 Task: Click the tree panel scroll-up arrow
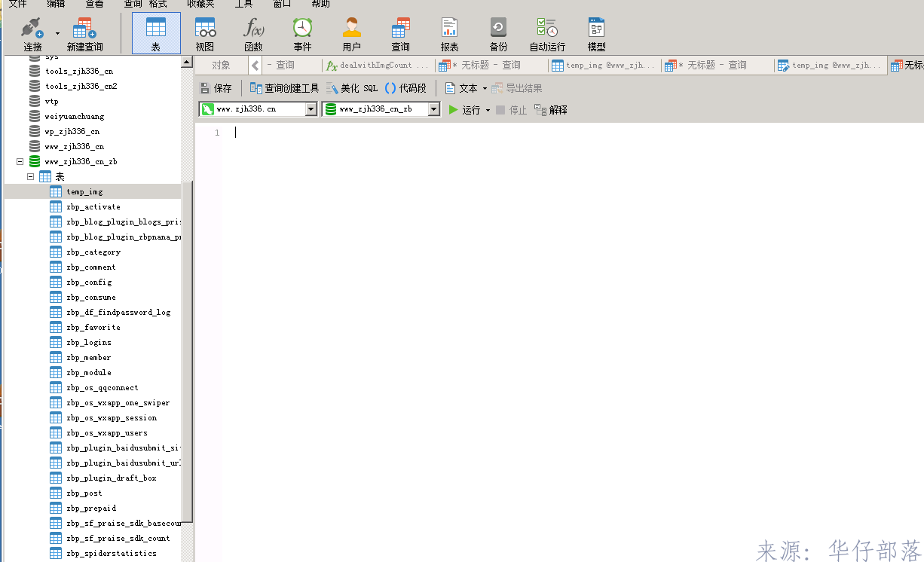click(187, 63)
